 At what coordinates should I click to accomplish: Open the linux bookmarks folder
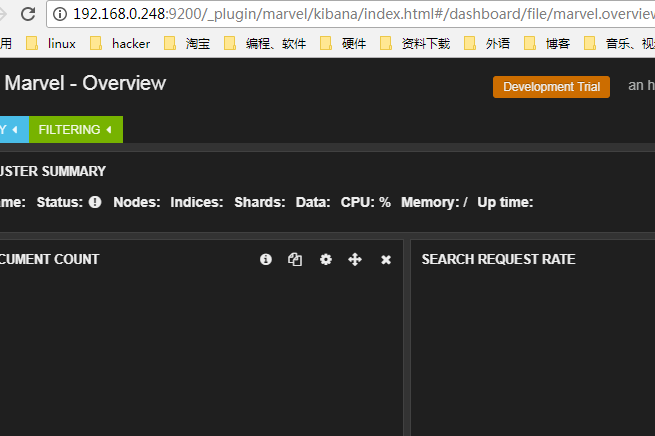[51, 43]
